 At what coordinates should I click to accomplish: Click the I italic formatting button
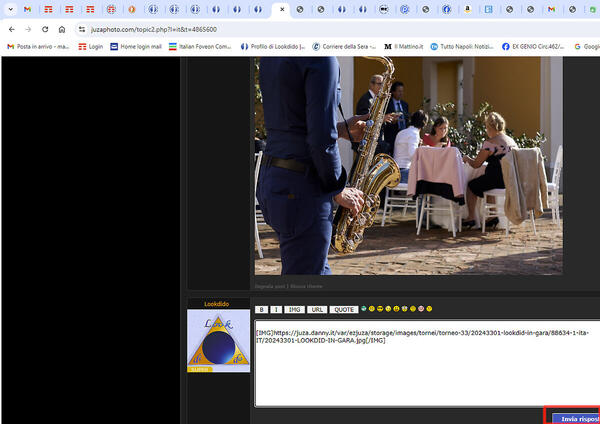coord(276,310)
